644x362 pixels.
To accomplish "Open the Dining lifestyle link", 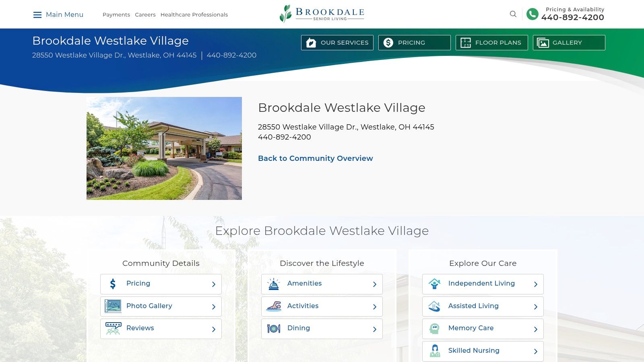I will point(299,328).
